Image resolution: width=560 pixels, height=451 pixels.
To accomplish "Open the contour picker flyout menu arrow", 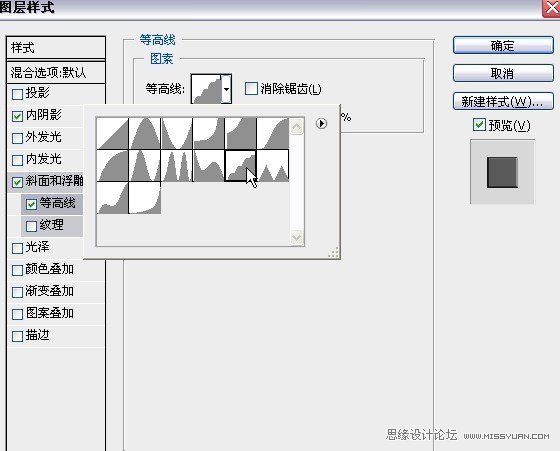I will (321, 124).
